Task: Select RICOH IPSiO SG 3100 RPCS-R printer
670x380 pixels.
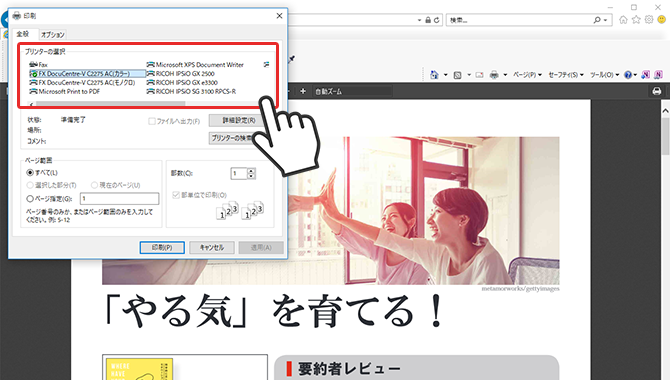Action: [191, 91]
